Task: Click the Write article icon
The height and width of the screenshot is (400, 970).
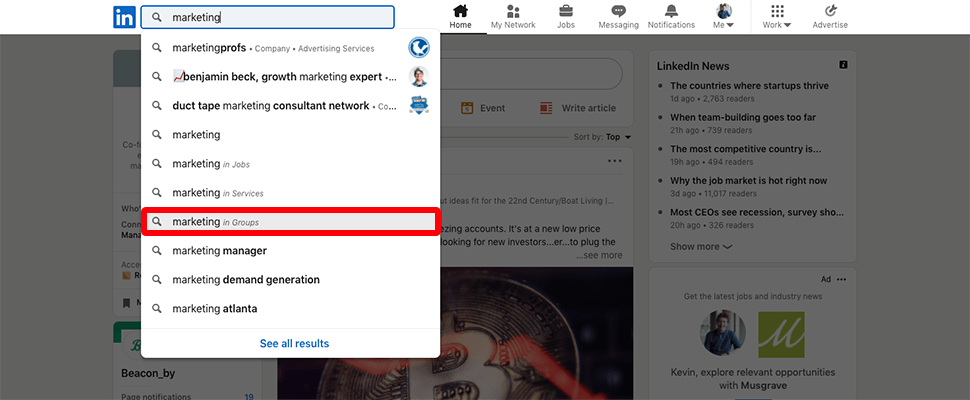Action: click(x=546, y=108)
